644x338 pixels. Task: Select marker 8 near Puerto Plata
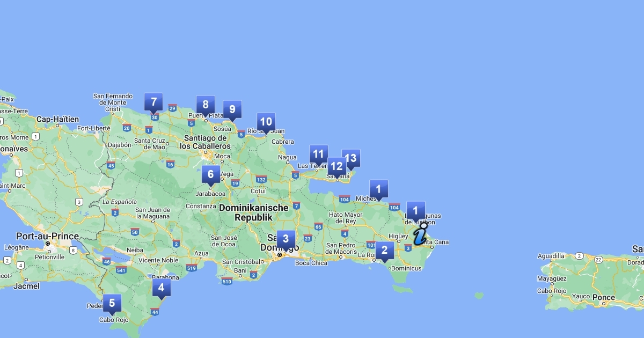205,105
